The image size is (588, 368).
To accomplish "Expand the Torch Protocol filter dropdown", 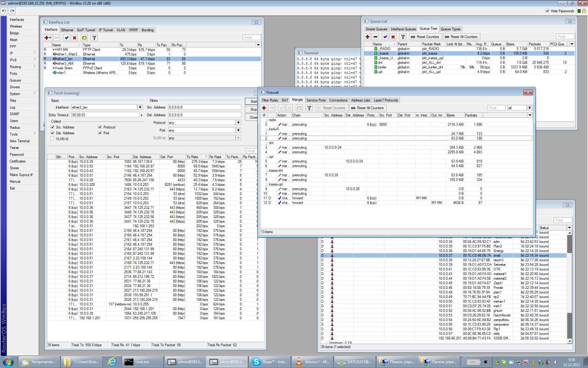I will 238,123.
